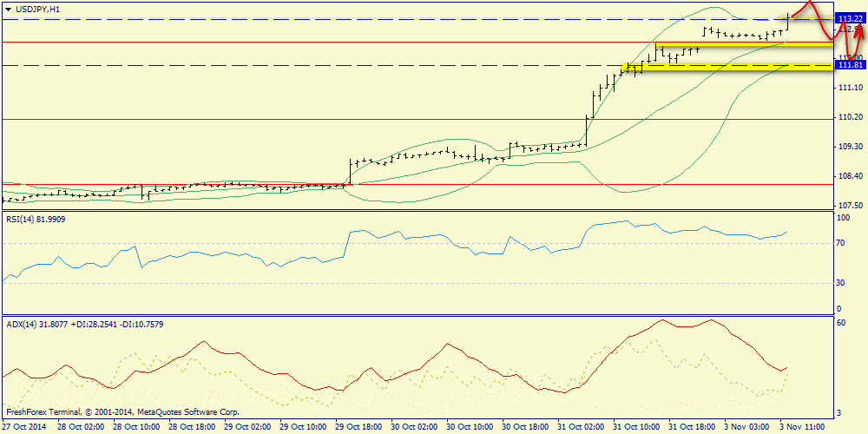Click the RSI(14) 81.9909 indicator label

point(36,219)
